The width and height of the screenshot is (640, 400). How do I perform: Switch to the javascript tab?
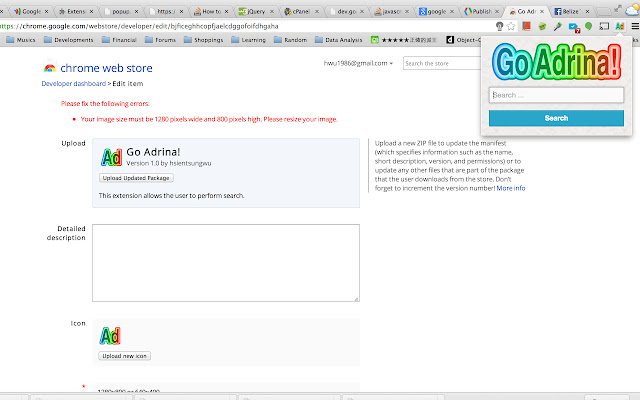pyautogui.click(x=391, y=11)
